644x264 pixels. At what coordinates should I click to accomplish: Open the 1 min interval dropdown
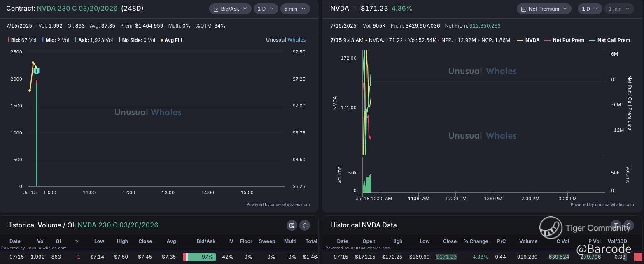tap(619, 9)
